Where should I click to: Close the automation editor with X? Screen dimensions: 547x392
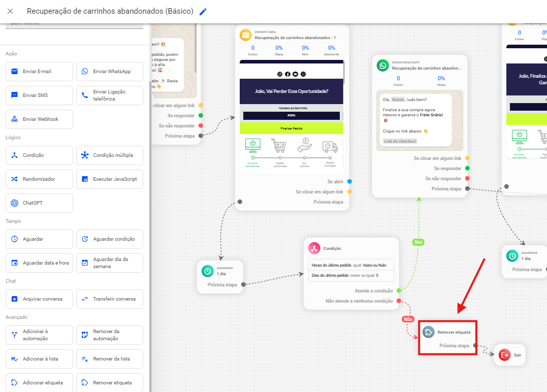coord(10,11)
